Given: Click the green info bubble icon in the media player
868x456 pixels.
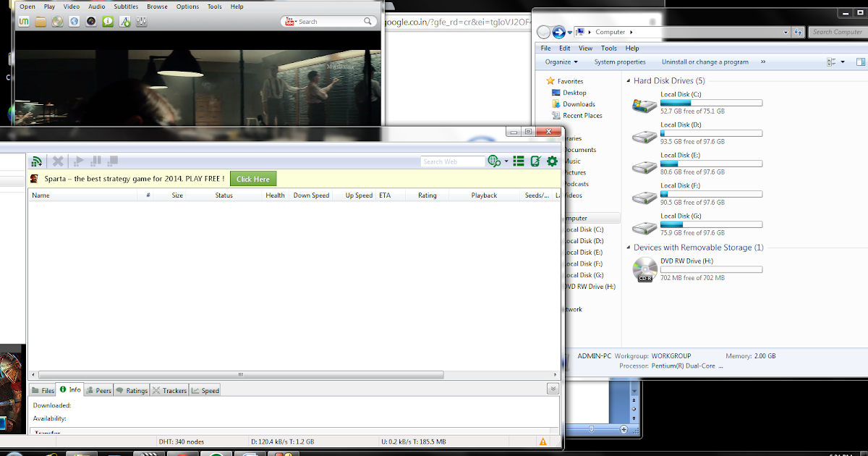Looking at the screenshot, I should pyautogui.click(x=108, y=22).
